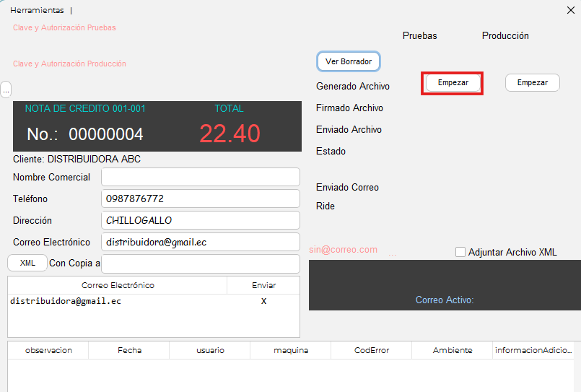This screenshot has width=581, height=392.
Task: Click into the Teléfono field
Action: 200,199
